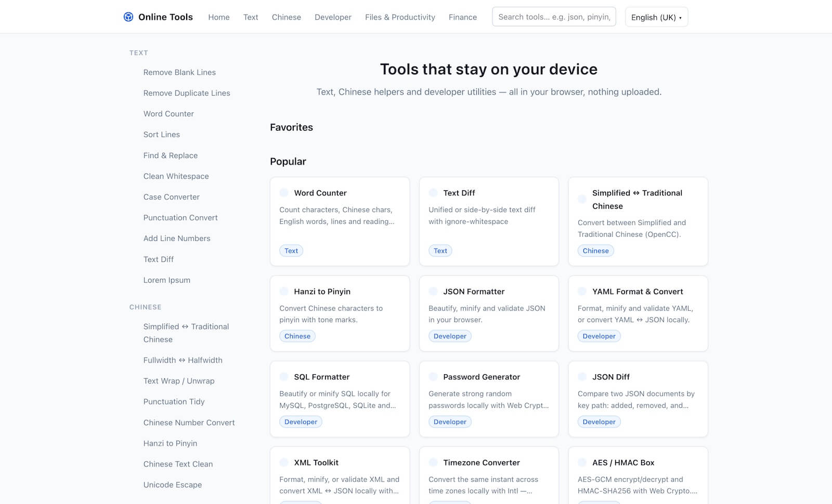This screenshot has width=832, height=504.
Task: Click the Developer tag on the JSON Formatter card
Action: tap(450, 336)
